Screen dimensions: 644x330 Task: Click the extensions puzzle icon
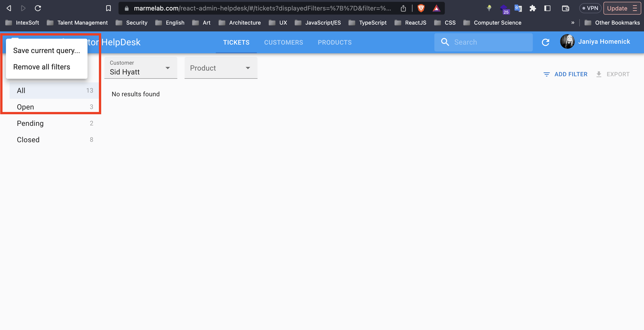pyautogui.click(x=533, y=8)
